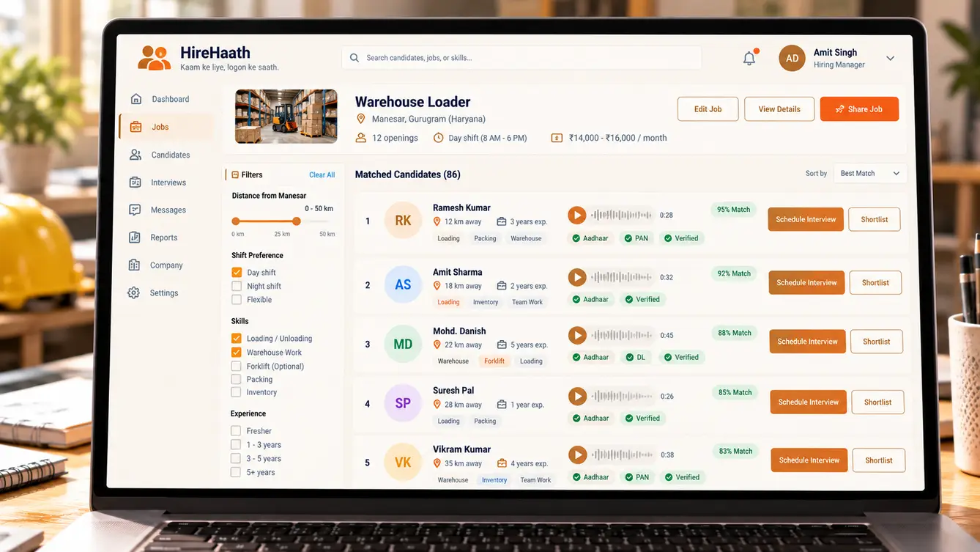Click the Candidates sidebar icon
The height and width of the screenshot is (552, 980).
coord(136,155)
